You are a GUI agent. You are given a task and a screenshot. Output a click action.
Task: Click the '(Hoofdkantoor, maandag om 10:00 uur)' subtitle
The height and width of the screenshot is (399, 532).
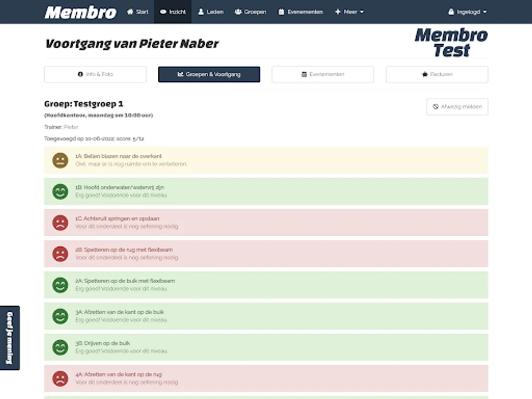pos(98,115)
